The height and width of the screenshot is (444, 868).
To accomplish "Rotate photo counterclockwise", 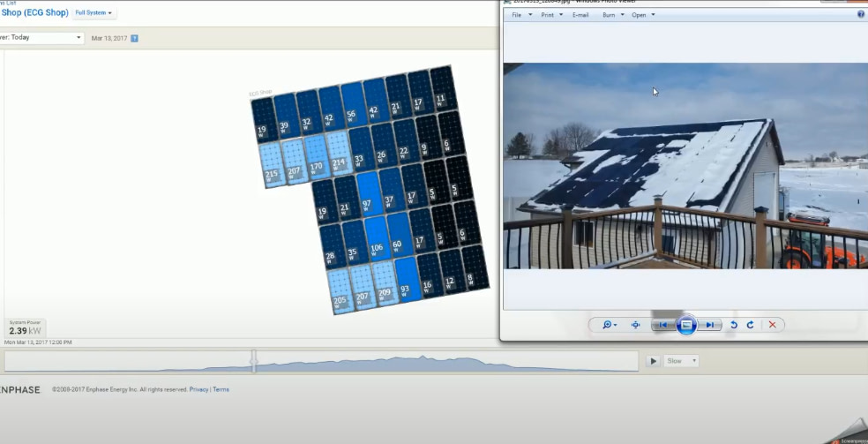I will pyautogui.click(x=734, y=325).
